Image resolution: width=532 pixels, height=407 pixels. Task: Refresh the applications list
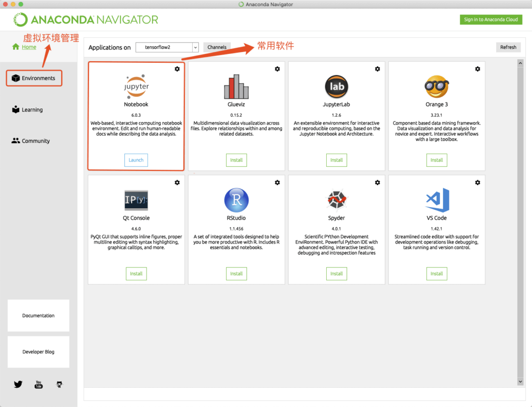[508, 47]
